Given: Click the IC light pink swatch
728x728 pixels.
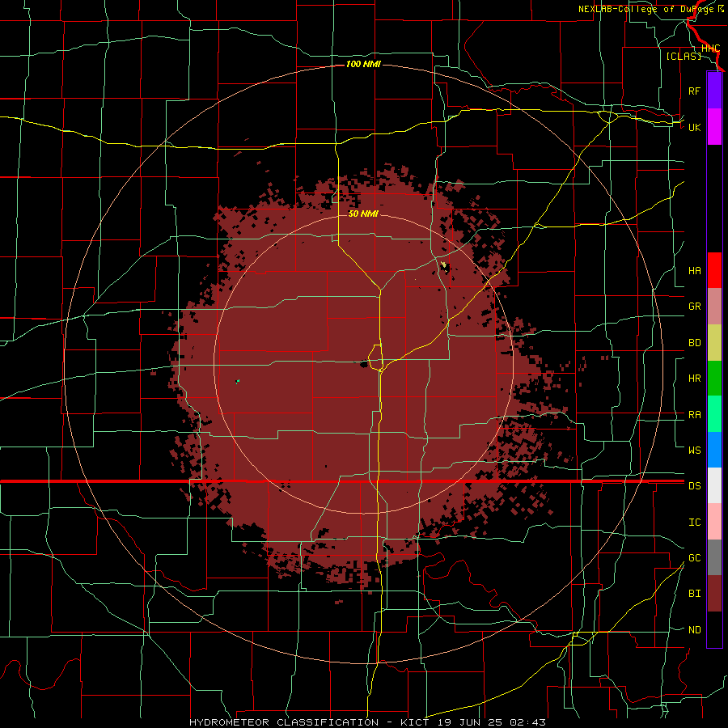Looking at the screenshot, I should click(714, 522).
